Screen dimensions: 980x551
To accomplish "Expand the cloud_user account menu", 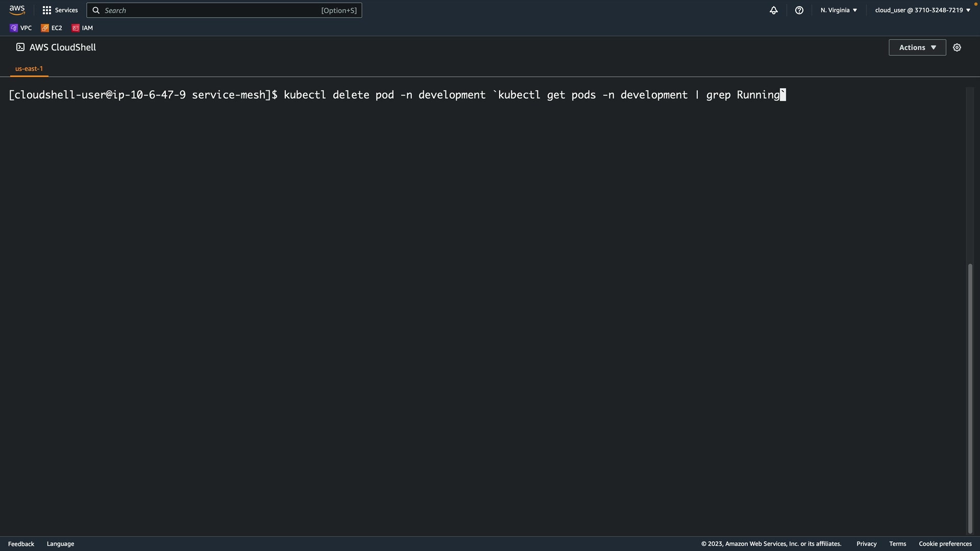I will pyautogui.click(x=922, y=10).
